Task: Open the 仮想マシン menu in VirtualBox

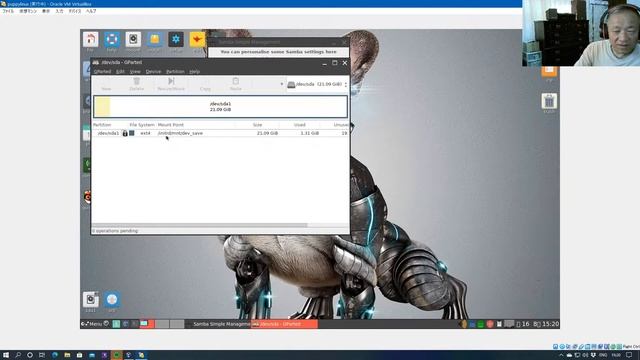Action: click(28, 11)
